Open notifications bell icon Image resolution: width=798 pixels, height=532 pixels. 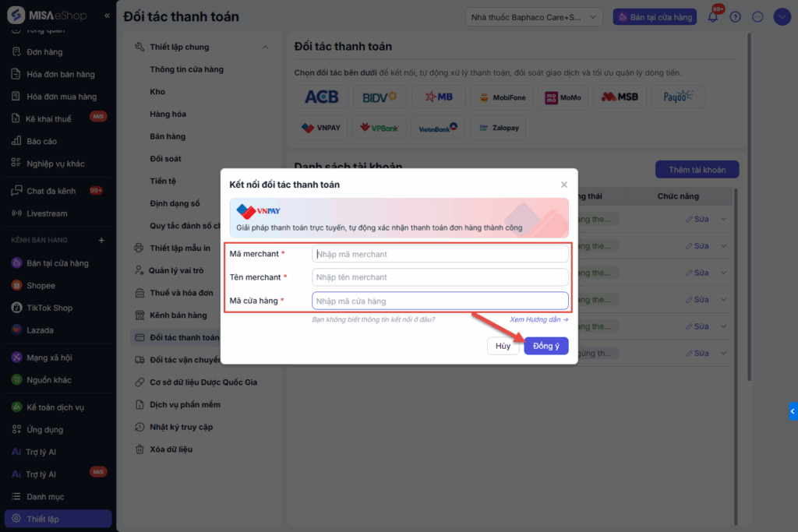point(713,17)
